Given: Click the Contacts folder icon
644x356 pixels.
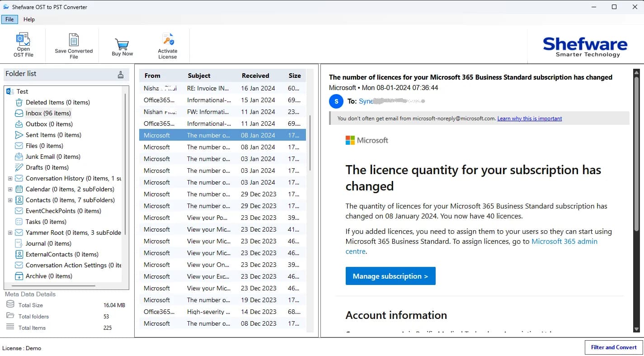Looking at the screenshot, I should 19,200.
